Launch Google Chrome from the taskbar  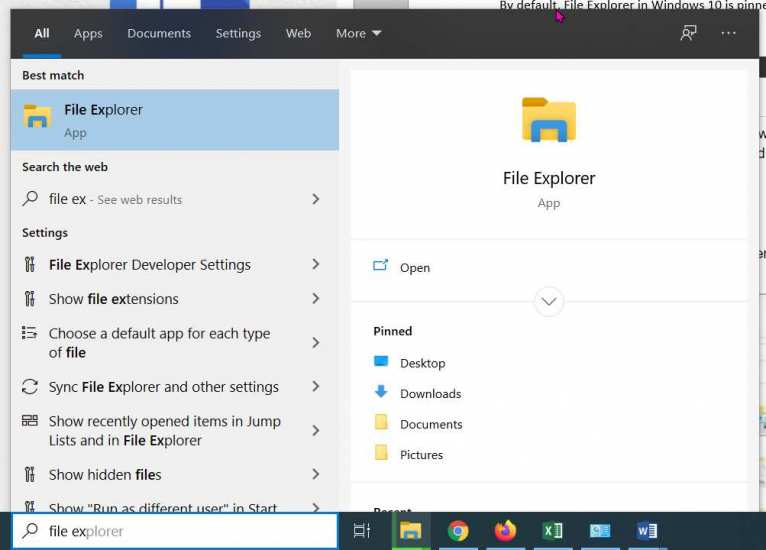click(x=458, y=530)
